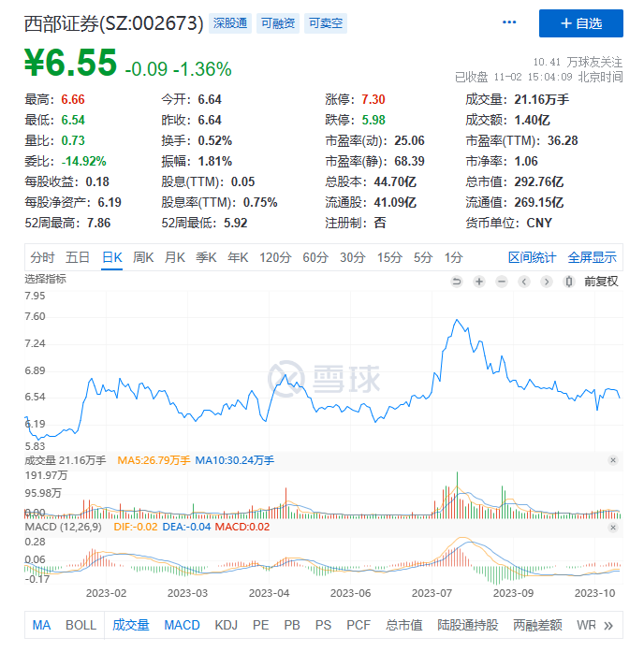Toggle the 总市值 indicator
644x652 pixels.
pyautogui.click(x=404, y=625)
